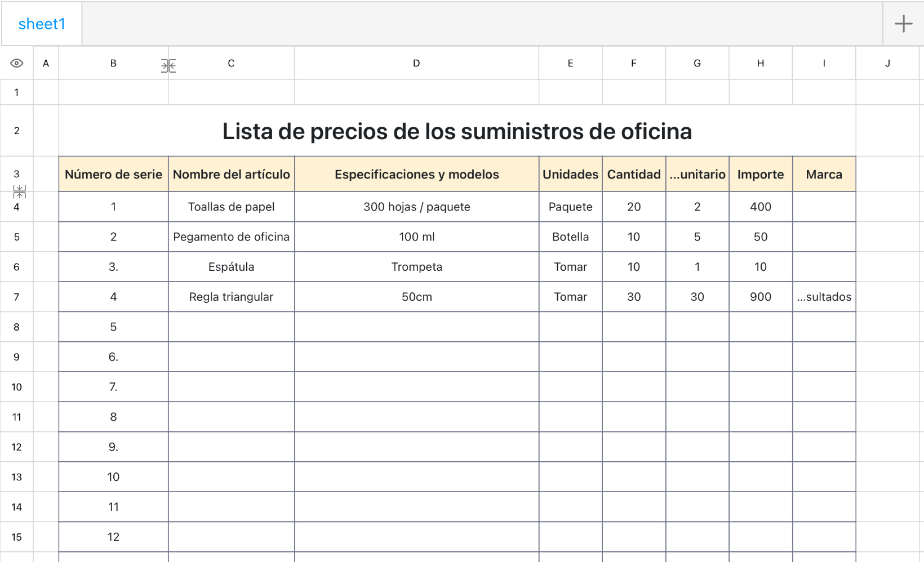
Task: Click the 'Trompeta' cell
Action: click(417, 267)
